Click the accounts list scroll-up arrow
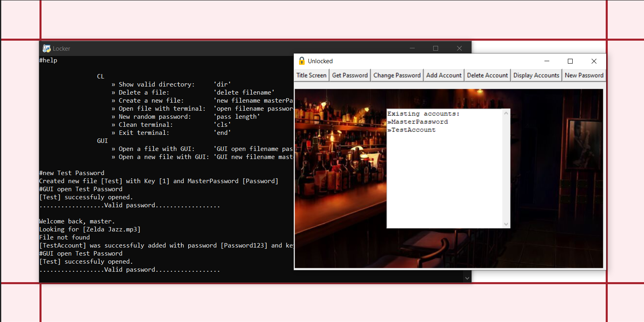This screenshot has width=644, height=322. [506, 113]
